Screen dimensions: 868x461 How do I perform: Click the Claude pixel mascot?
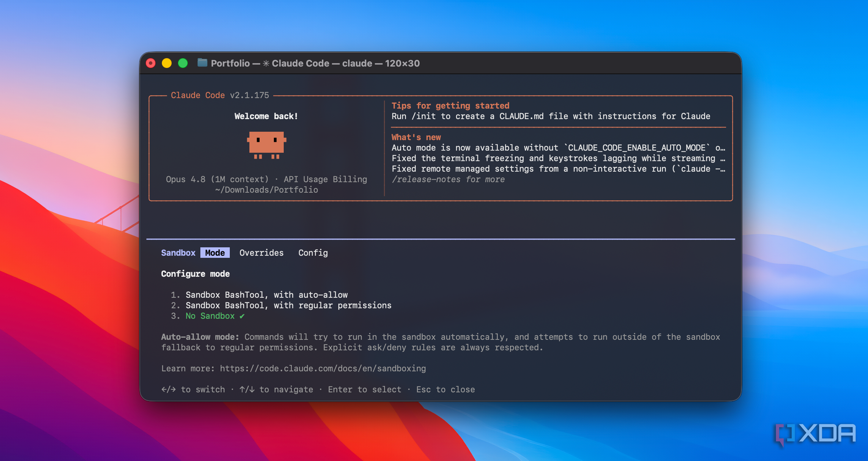click(x=267, y=145)
